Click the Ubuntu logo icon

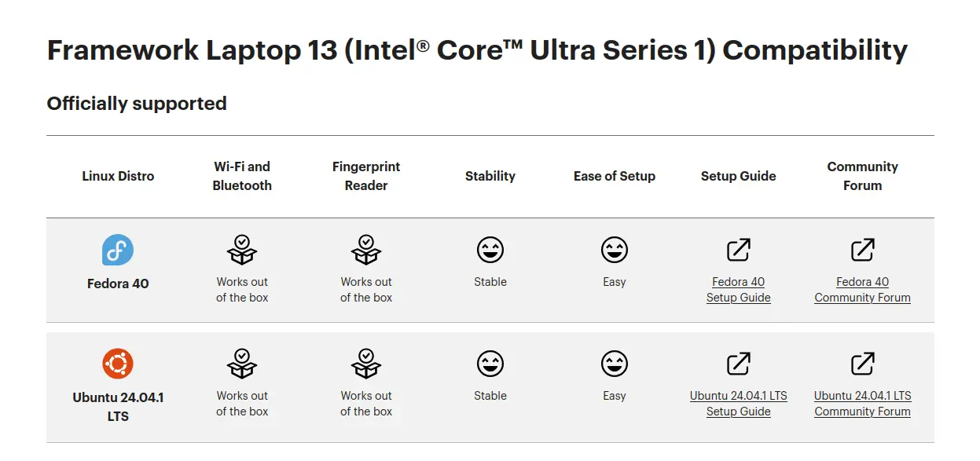(x=118, y=364)
